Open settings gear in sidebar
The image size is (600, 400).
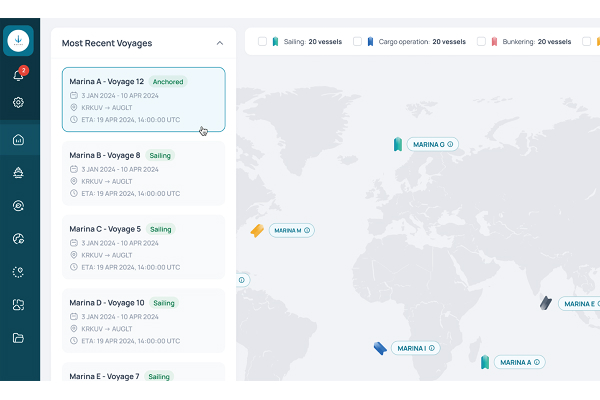19,102
